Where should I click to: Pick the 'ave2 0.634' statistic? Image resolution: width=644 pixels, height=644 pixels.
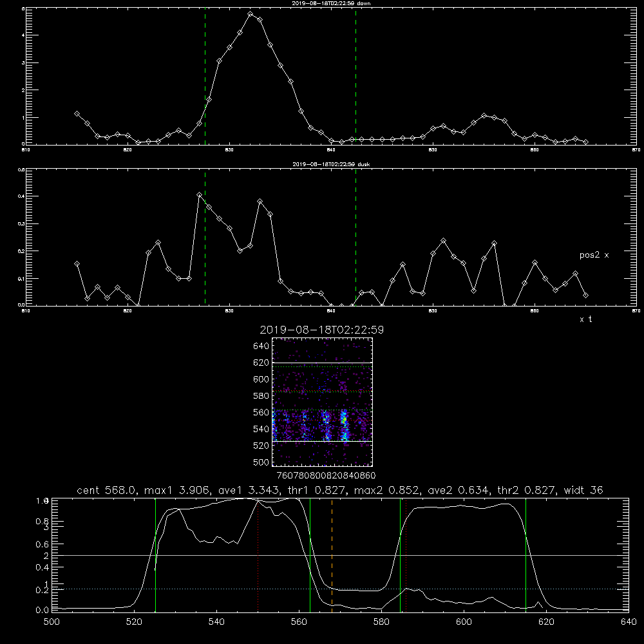(459, 490)
